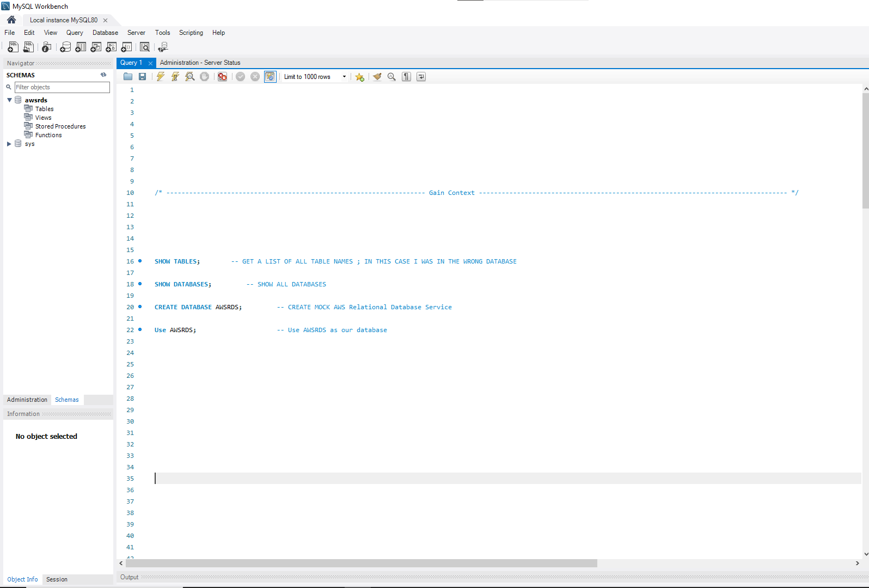The image size is (869, 588).
Task: Search table data icon
Action: pos(145,47)
